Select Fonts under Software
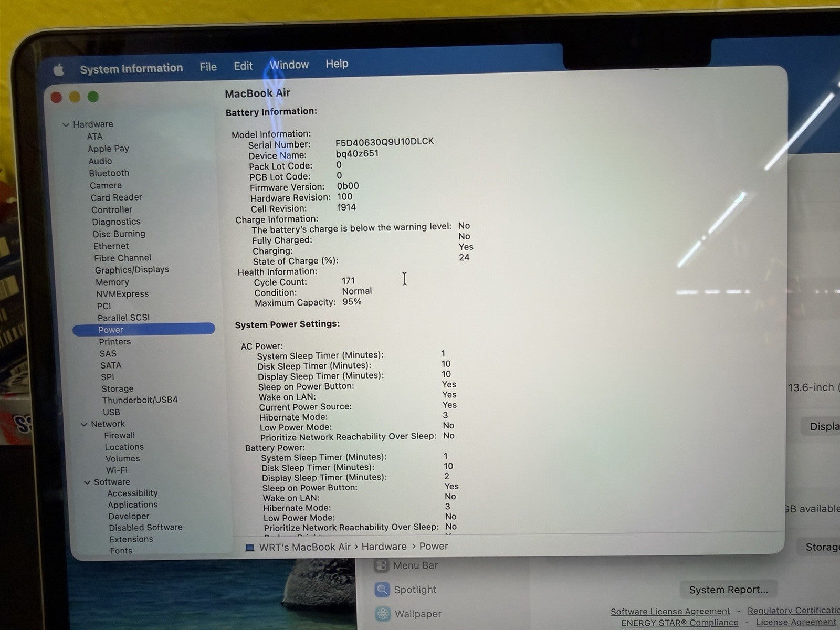This screenshot has height=630, width=840. tap(121, 551)
